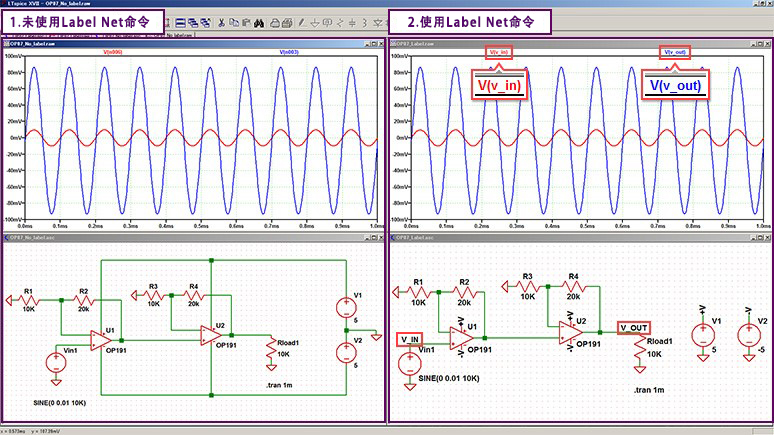Select the Place Capacitor tool
Screen dimensions: 774x435
click(x=353, y=21)
